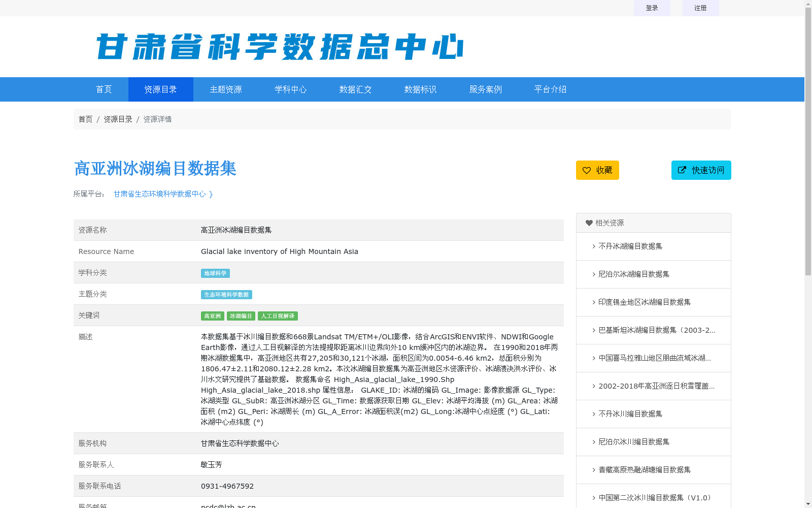Expand chevron next to 巴基斯坦冰湖编目数据集
The height and width of the screenshot is (508, 812).
pos(594,330)
